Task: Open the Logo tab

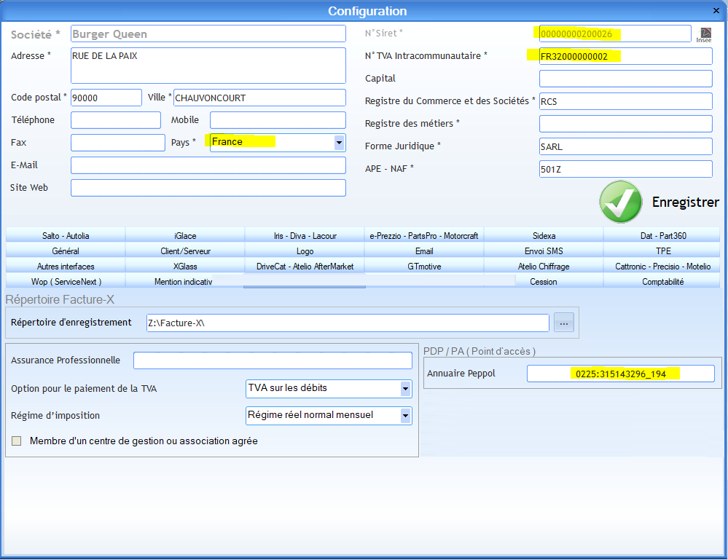Action: pos(305,251)
